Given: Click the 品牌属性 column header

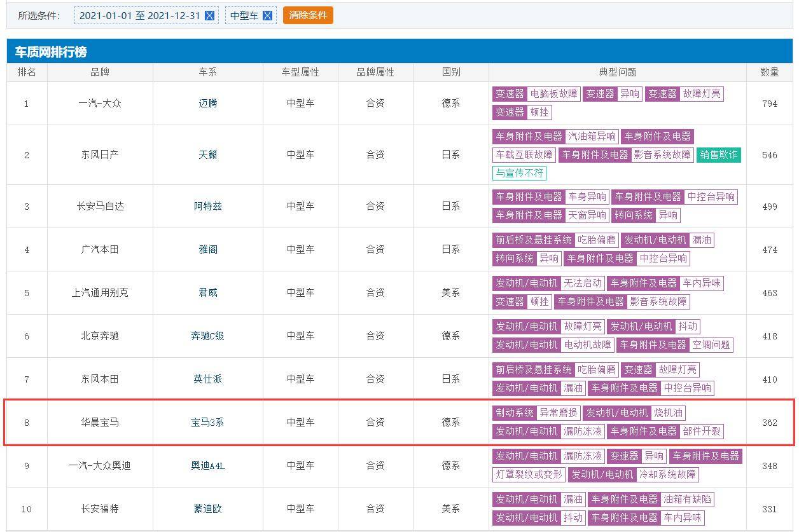Looking at the screenshot, I should click(x=375, y=72).
